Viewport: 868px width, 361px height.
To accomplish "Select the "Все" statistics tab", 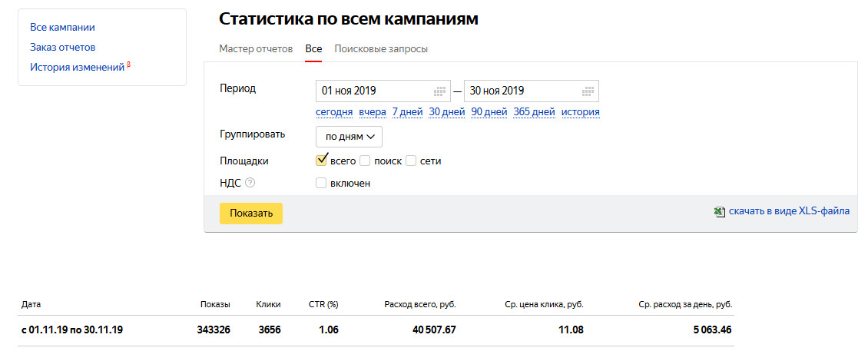I will point(313,49).
